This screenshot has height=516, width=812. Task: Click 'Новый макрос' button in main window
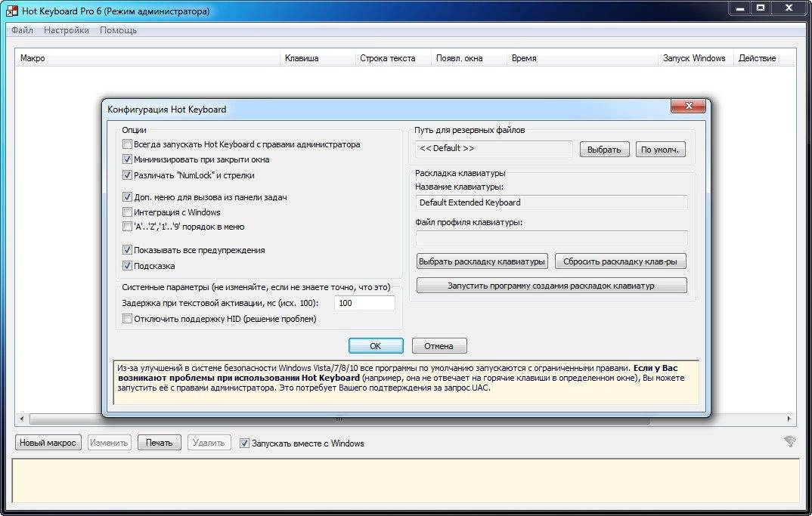(48, 443)
